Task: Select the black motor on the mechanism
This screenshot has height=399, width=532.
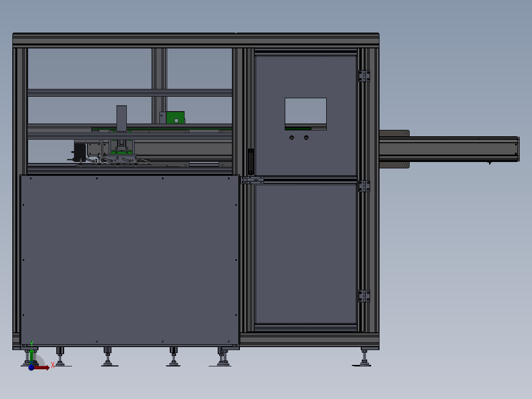Action: 80,152
